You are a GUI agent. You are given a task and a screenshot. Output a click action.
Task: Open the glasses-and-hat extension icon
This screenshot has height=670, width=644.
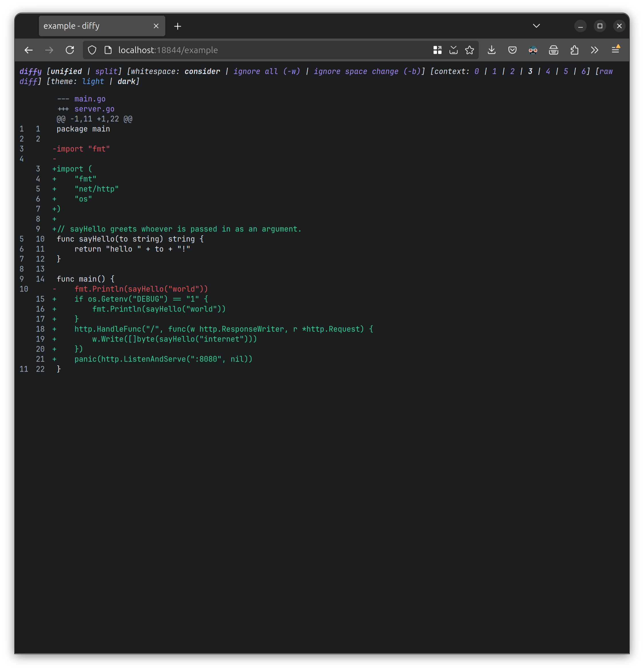pos(533,50)
